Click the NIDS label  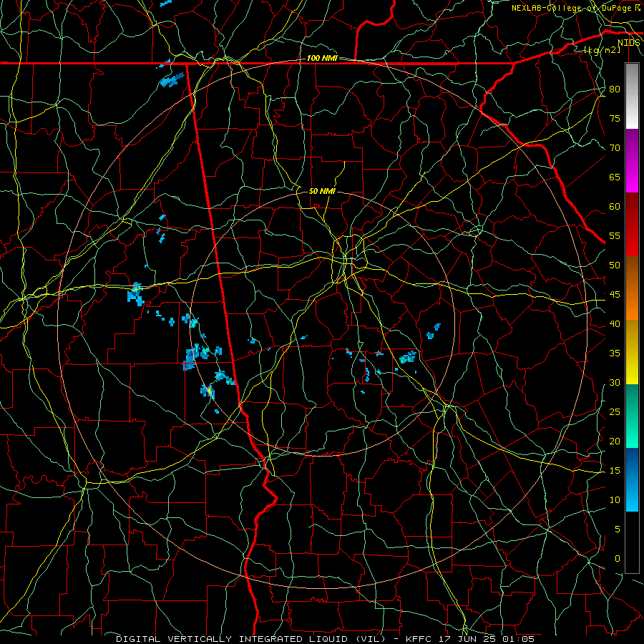(x=629, y=43)
